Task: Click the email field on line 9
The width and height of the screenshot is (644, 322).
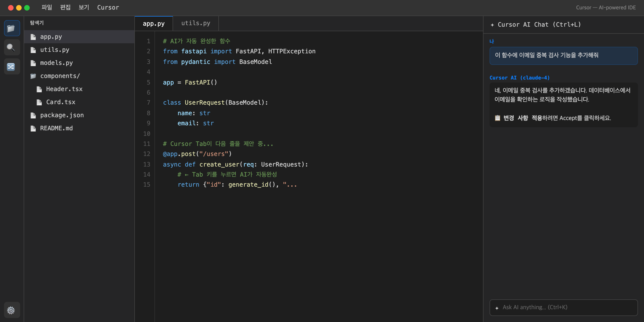Action: point(186,123)
